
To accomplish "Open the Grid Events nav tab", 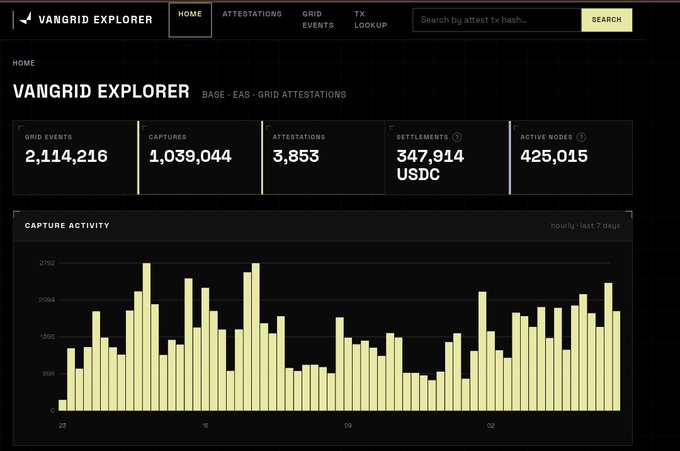I will 318,20.
